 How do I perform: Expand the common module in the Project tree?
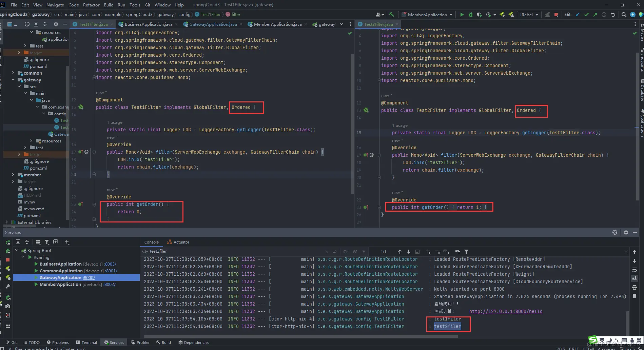[x=13, y=73]
